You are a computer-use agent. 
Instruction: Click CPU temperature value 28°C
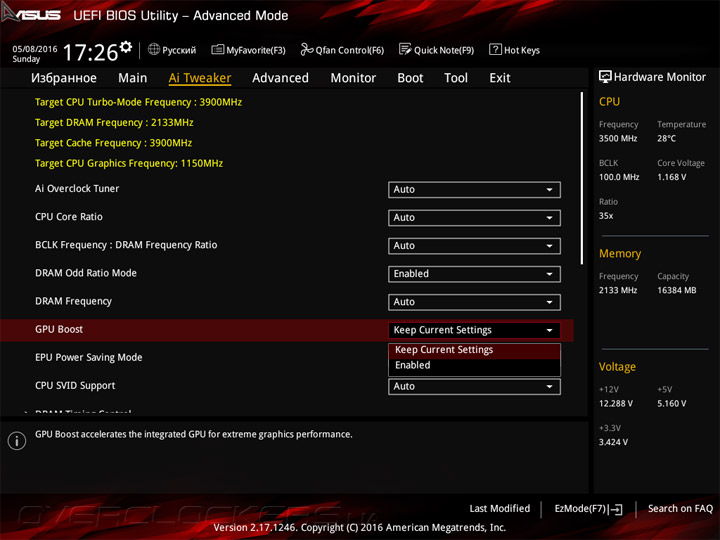(666, 139)
